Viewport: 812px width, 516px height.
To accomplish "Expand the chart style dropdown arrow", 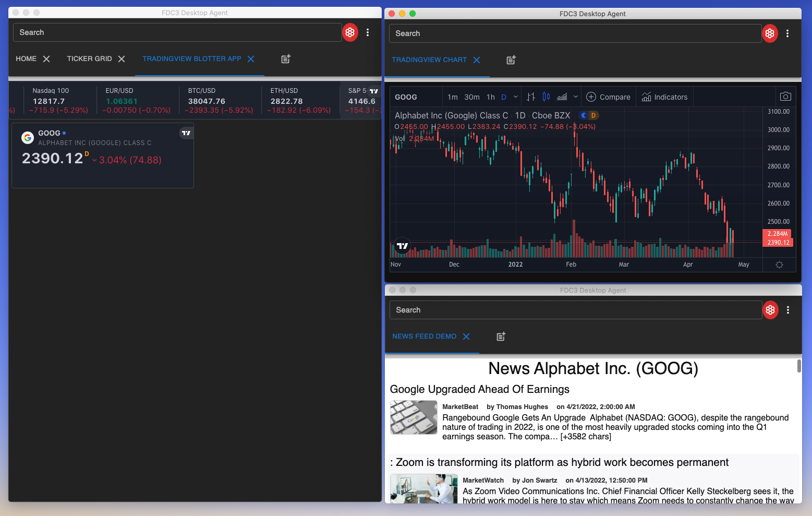I will coord(576,97).
